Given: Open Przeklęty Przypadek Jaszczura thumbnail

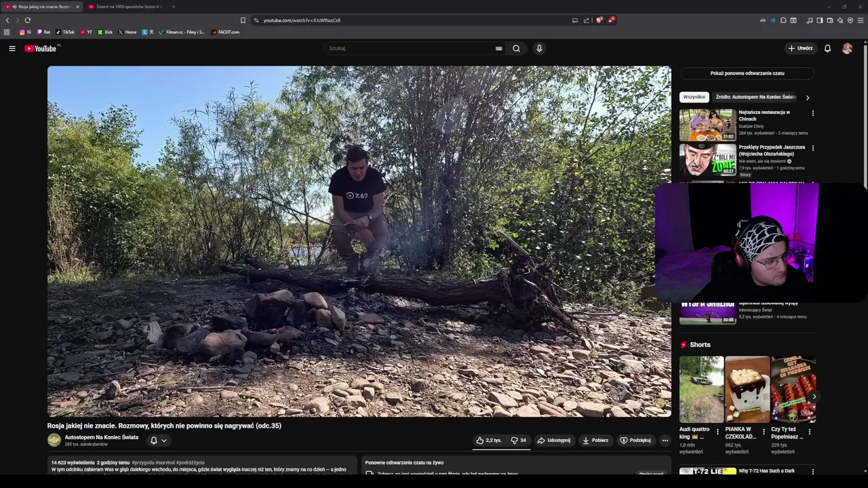Looking at the screenshot, I should [x=707, y=160].
